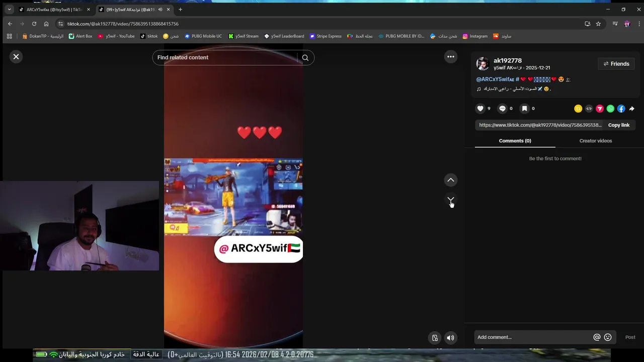Click the Post comment button
The height and width of the screenshot is (362, 644).
pyautogui.click(x=630, y=337)
